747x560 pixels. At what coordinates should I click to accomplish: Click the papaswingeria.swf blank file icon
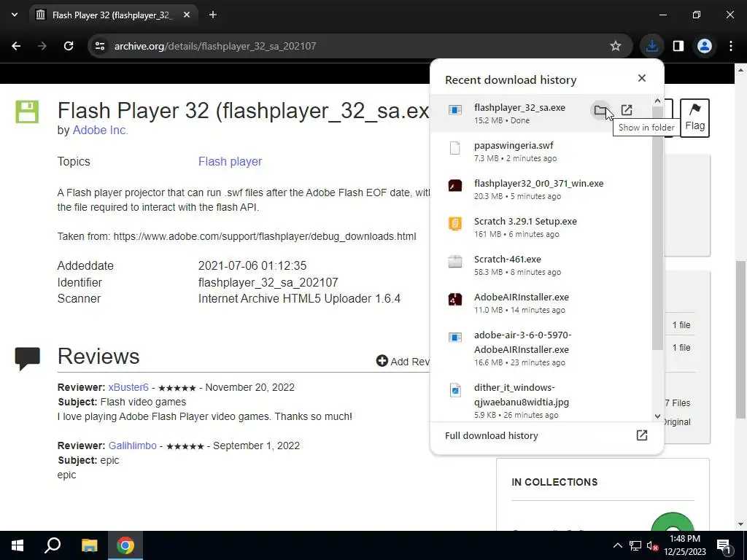pos(455,148)
